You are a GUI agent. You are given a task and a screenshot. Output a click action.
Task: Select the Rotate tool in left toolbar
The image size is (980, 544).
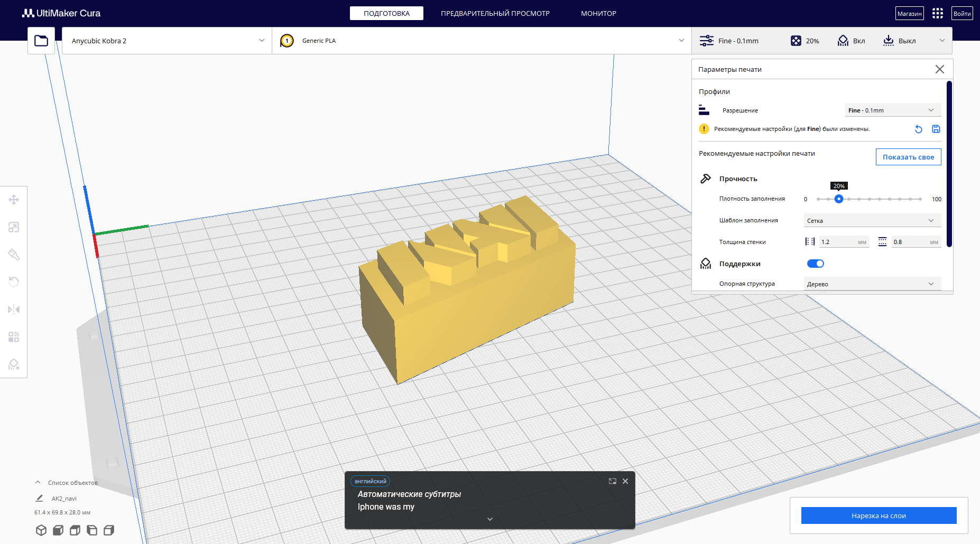click(x=14, y=282)
